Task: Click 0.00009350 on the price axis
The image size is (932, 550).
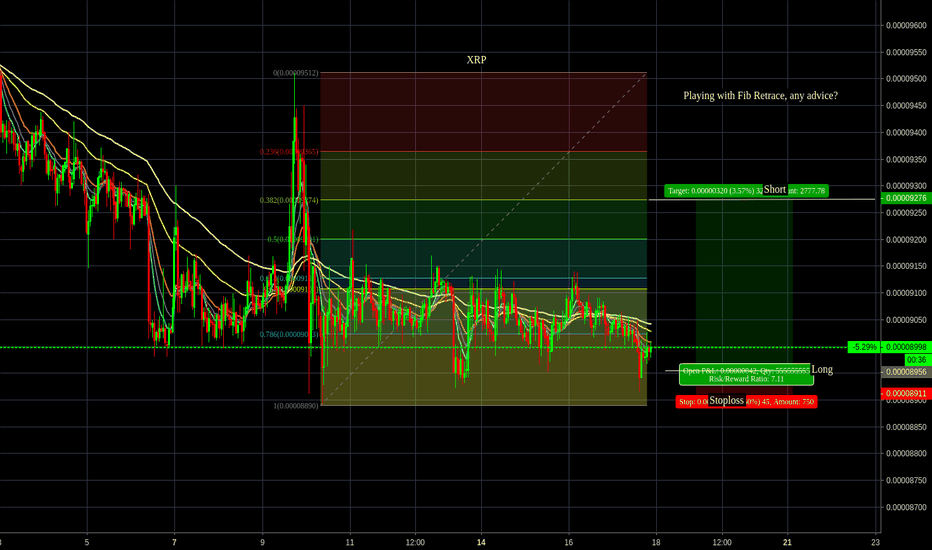Action: [906, 159]
